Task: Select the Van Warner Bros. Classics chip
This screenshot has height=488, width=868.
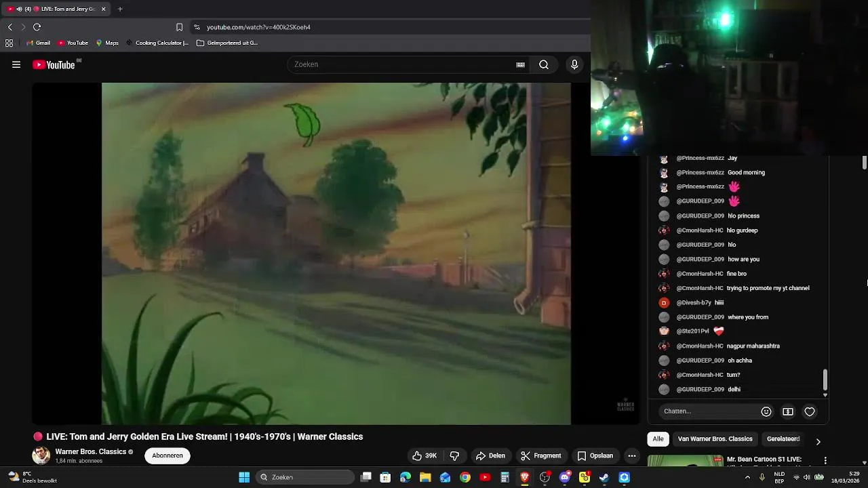Action: 715,439
